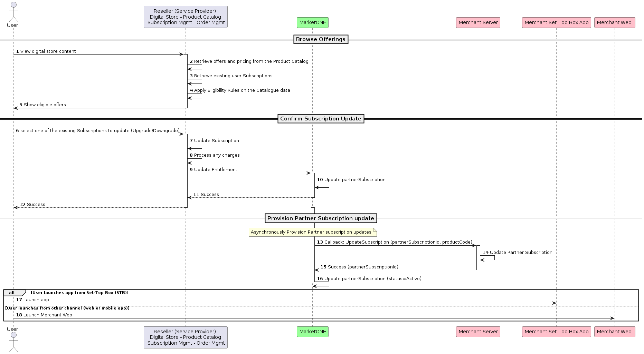Click the User launches from other channel condition

click(x=67, y=308)
